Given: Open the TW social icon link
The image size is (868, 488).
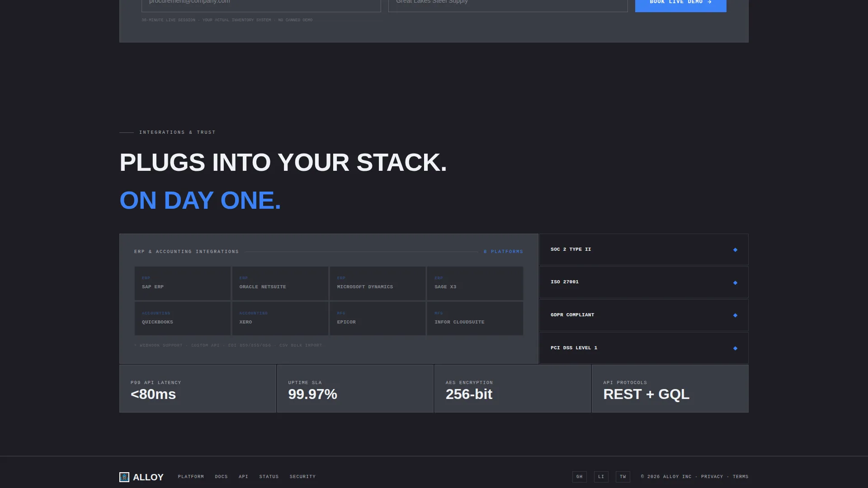Looking at the screenshot, I should [x=623, y=477].
